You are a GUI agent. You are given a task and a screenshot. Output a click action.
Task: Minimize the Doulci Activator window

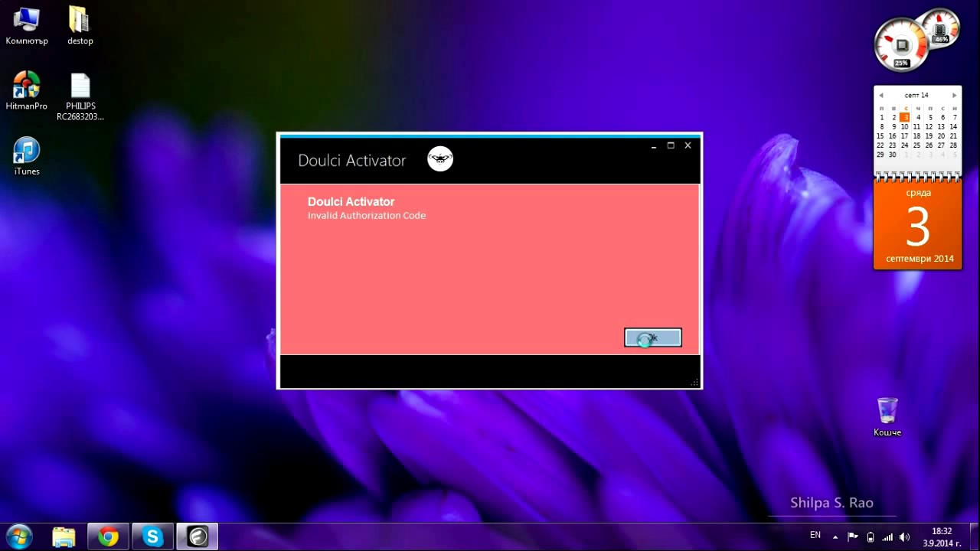[654, 145]
